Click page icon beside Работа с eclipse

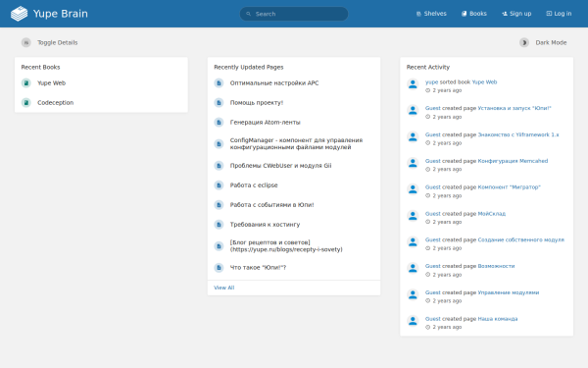(219, 185)
